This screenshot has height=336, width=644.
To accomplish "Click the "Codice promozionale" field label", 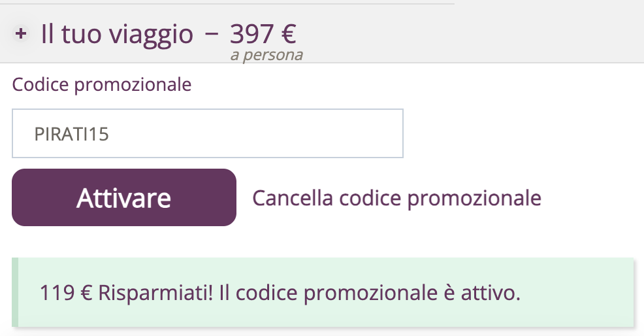I will [102, 85].
